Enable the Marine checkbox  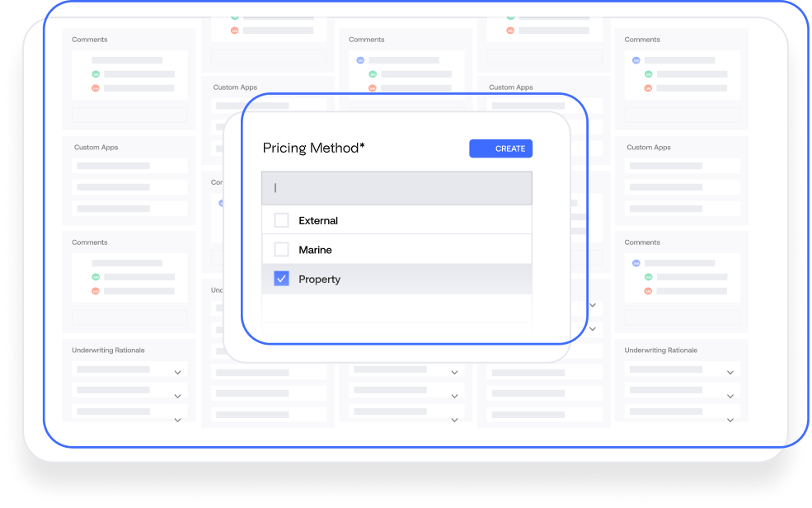pyautogui.click(x=282, y=249)
